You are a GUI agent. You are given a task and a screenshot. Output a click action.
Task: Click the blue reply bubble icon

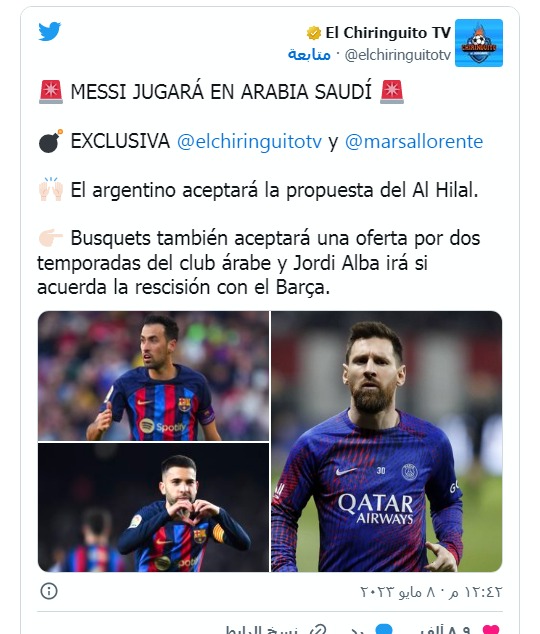click(x=384, y=630)
